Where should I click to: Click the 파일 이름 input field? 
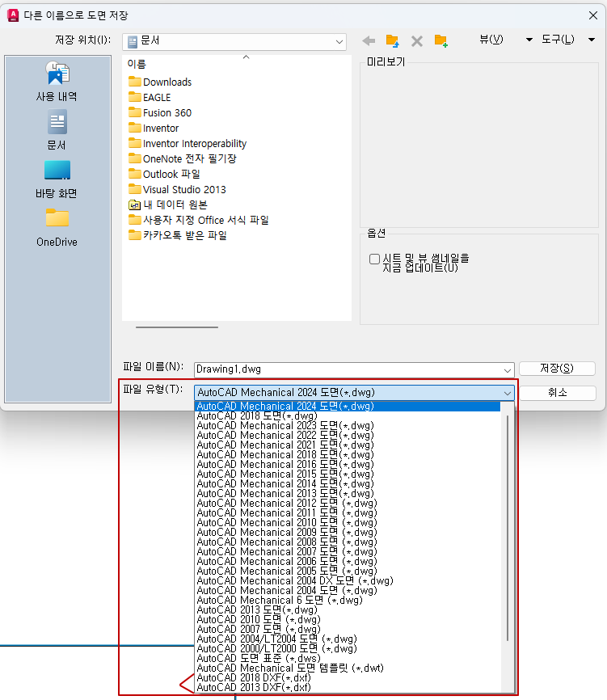354,369
